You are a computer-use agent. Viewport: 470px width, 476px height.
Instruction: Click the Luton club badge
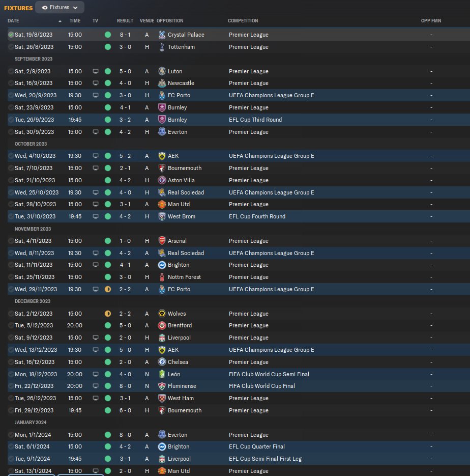pyautogui.click(x=162, y=71)
